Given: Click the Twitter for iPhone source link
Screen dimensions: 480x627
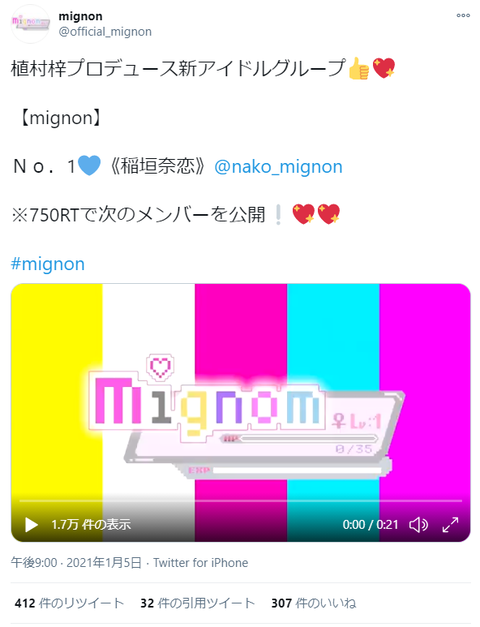Looking at the screenshot, I should tap(201, 563).
